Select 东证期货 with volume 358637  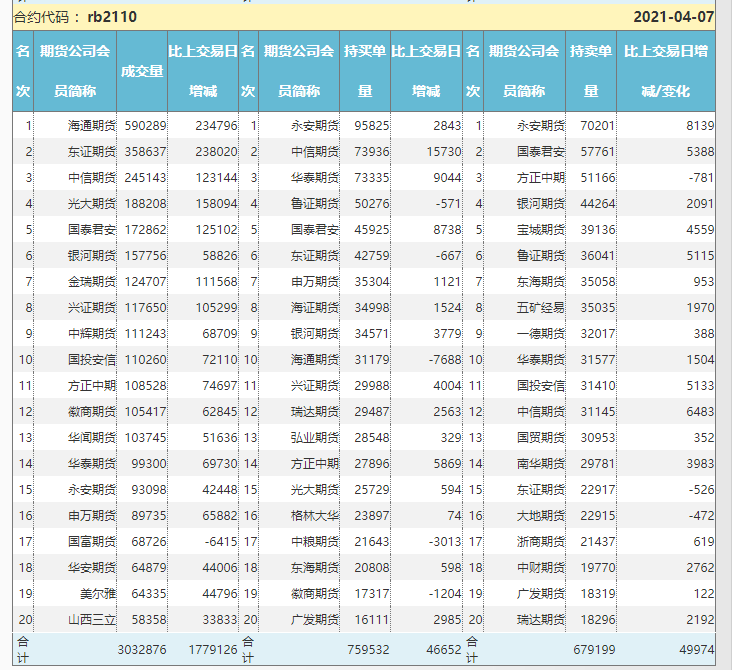(x=92, y=151)
